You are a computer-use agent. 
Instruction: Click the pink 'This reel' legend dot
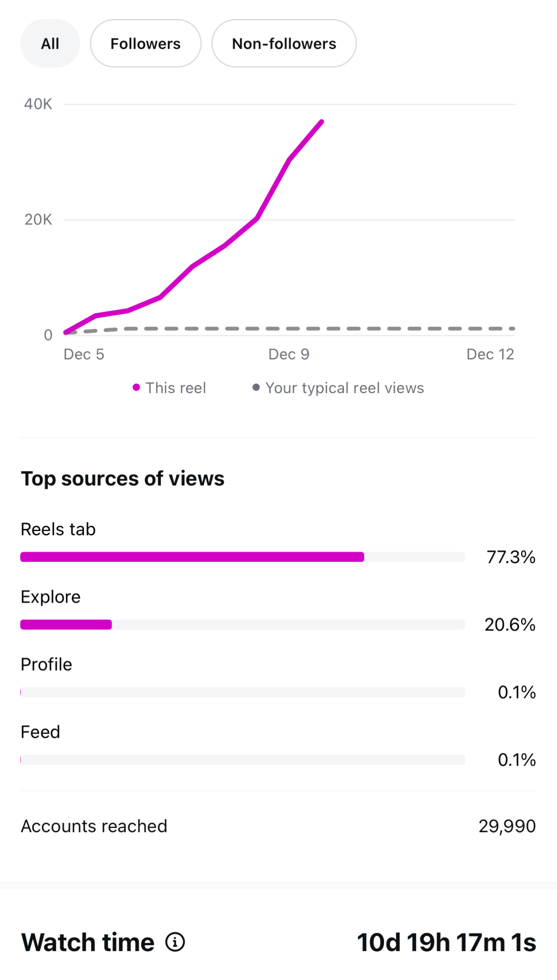point(136,387)
